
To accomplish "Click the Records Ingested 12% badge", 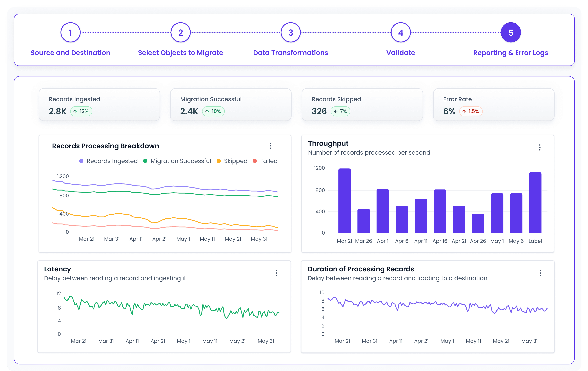I will click(81, 111).
